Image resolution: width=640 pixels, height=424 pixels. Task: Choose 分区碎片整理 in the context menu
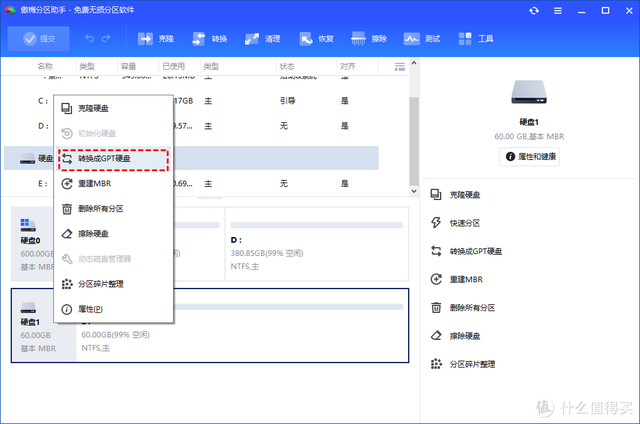click(x=113, y=284)
